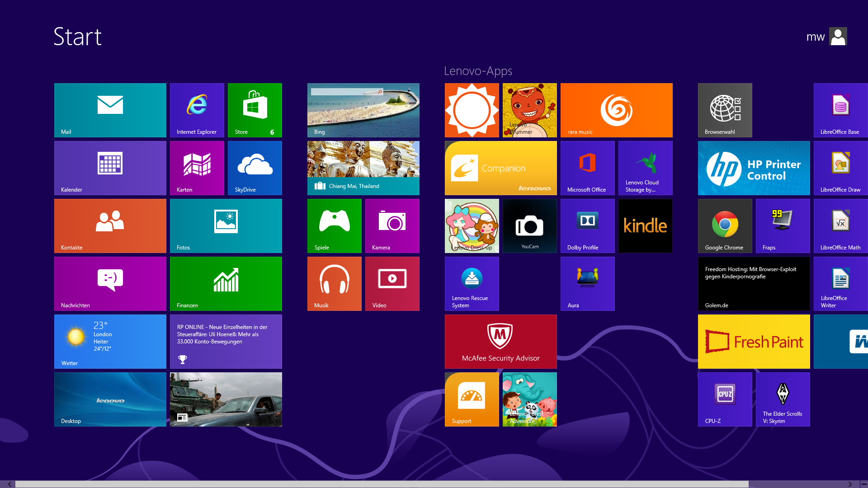Open McAfee Security Advisor

[x=500, y=341]
